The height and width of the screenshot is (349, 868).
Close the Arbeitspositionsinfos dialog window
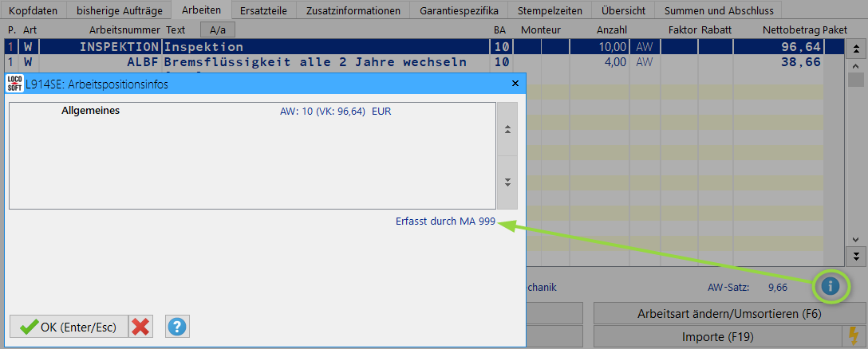pos(515,83)
